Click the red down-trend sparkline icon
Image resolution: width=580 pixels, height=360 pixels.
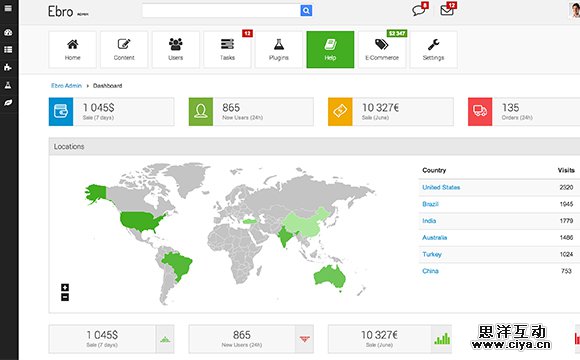304,339
